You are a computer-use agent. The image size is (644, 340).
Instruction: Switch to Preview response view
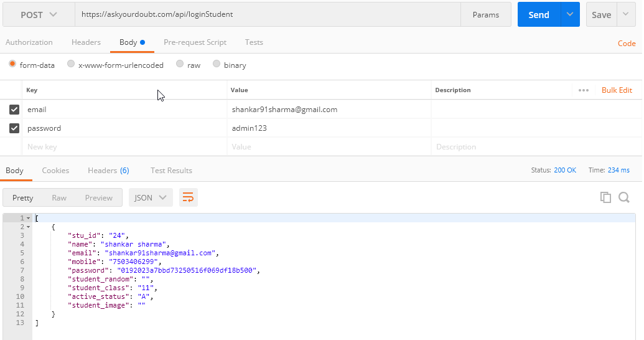click(98, 198)
